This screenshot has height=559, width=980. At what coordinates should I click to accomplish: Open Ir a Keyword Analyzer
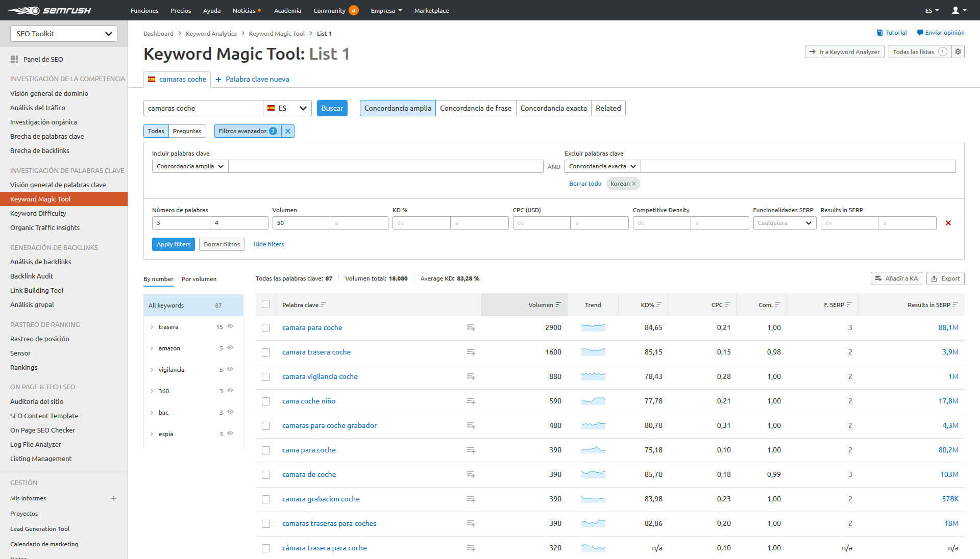point(845,52)
